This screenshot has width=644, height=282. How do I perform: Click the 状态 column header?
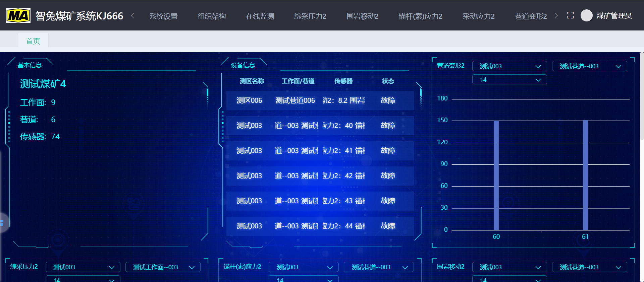point(388,81)
